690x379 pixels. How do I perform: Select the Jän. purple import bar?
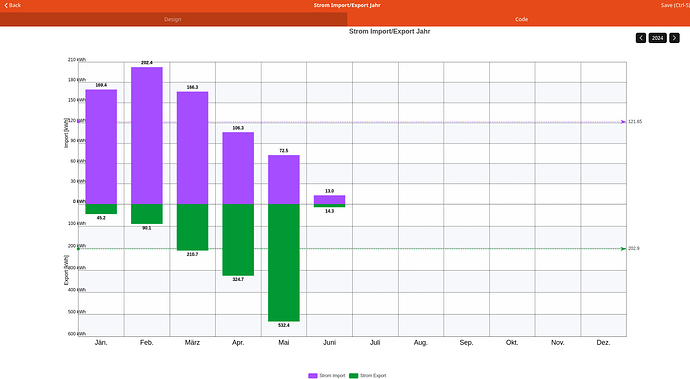[101, 147]
